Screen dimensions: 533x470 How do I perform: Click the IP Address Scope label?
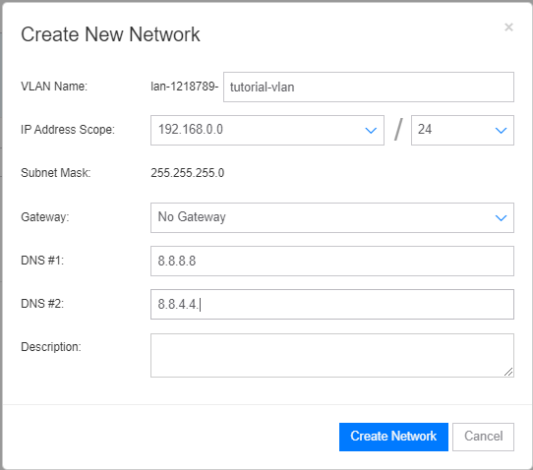pos(68,130)
